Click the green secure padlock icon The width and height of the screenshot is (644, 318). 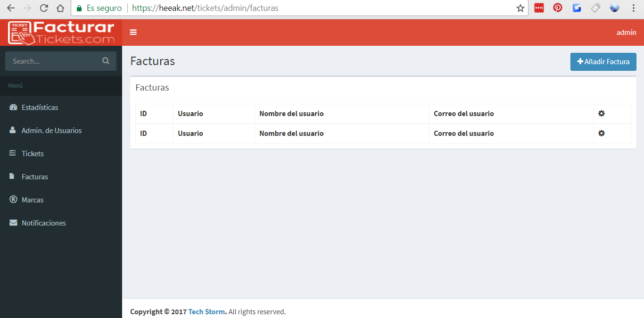[x=79, y=8]
